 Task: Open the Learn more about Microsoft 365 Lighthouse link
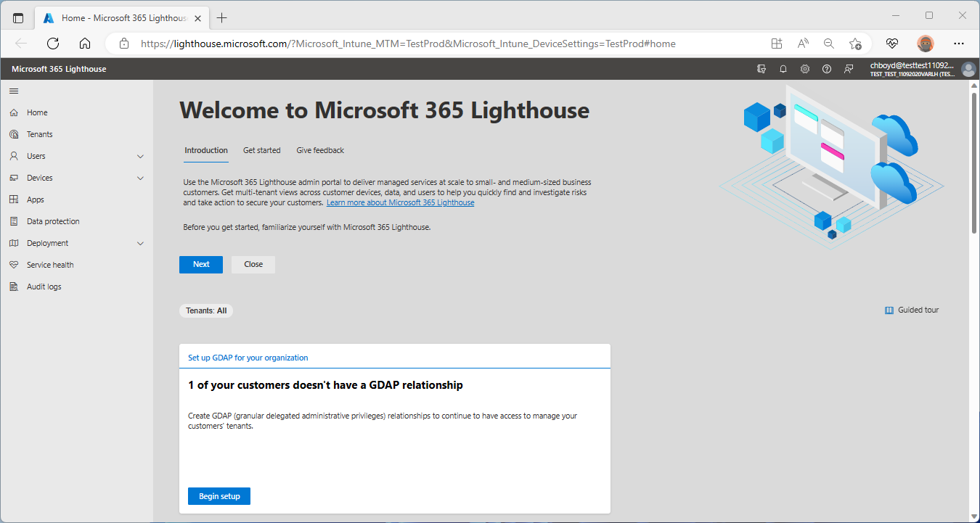point(400,202)
